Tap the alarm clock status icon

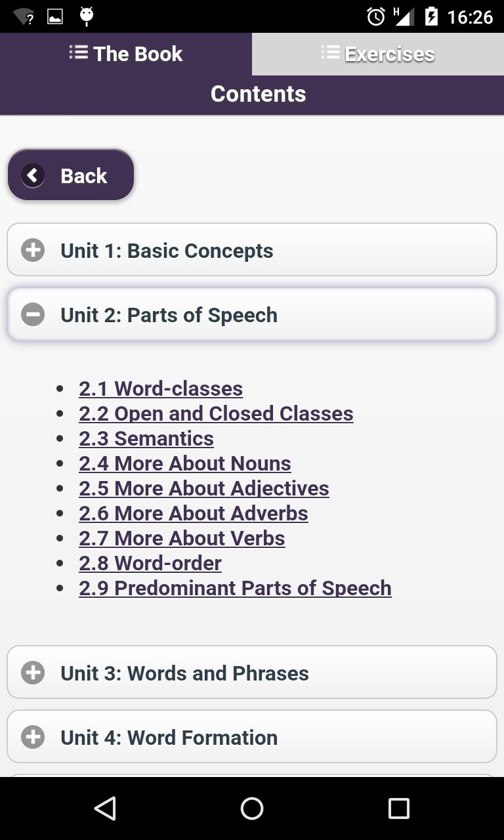(376, 16)
